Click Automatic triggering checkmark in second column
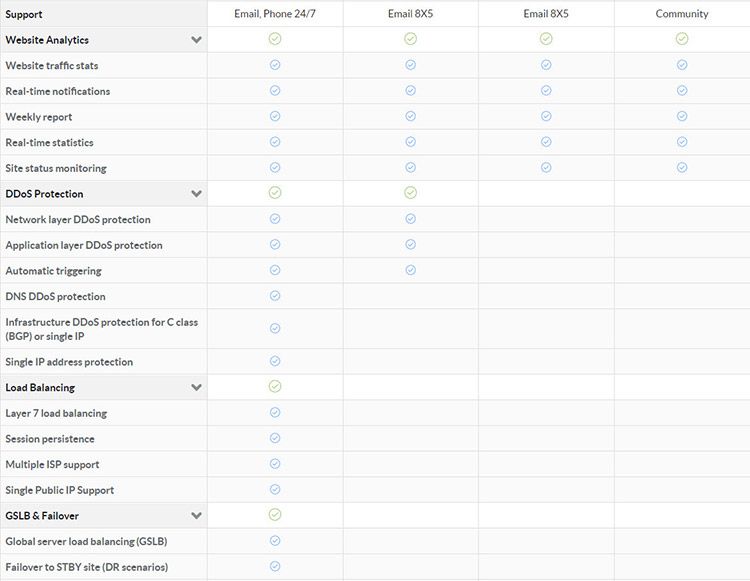This screenshot has height=581, width=750. (x=410, y=270)
